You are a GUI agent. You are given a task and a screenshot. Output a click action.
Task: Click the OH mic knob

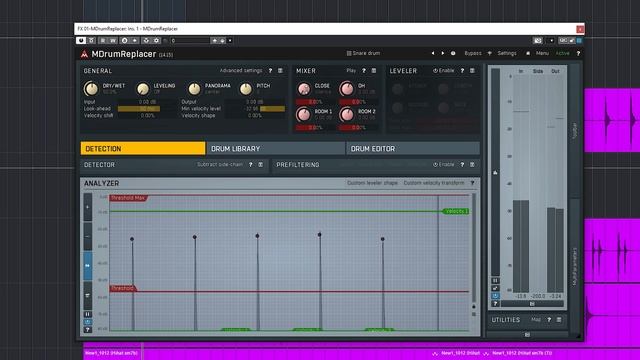click(347, 89)
